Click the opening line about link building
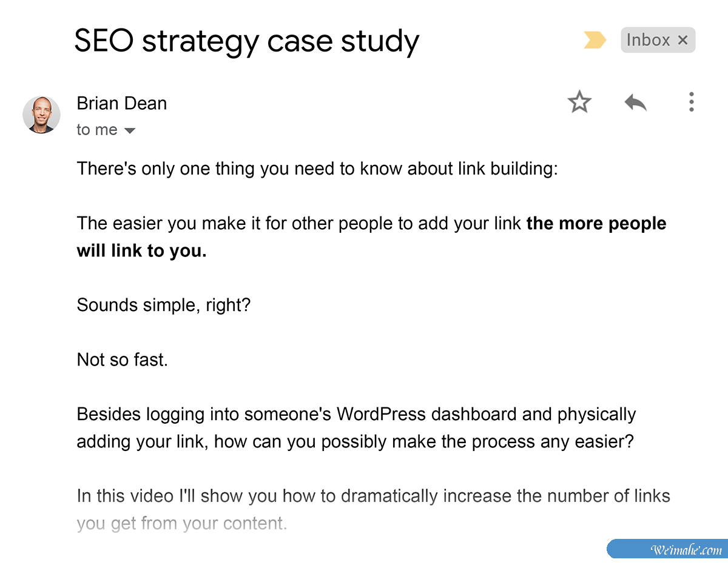 point(317,169)
